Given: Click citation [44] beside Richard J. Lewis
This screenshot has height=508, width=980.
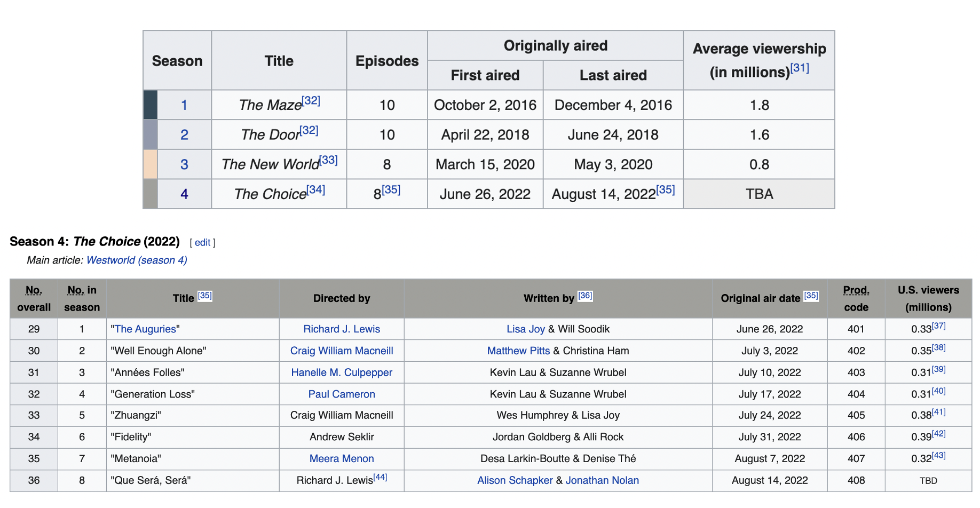Looking at the screenshot, I should (380, 477).
